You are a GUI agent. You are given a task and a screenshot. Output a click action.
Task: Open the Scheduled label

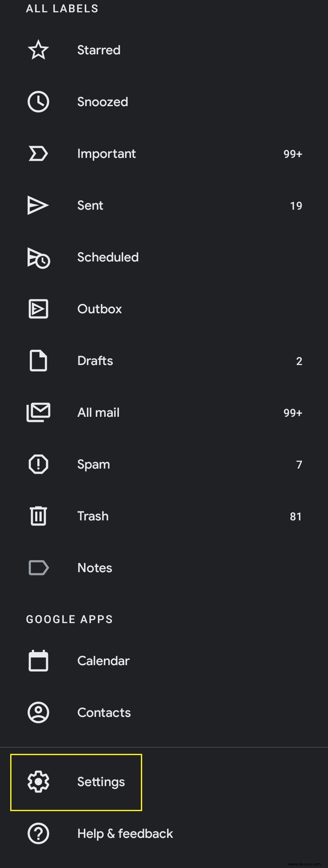[164, 257]
